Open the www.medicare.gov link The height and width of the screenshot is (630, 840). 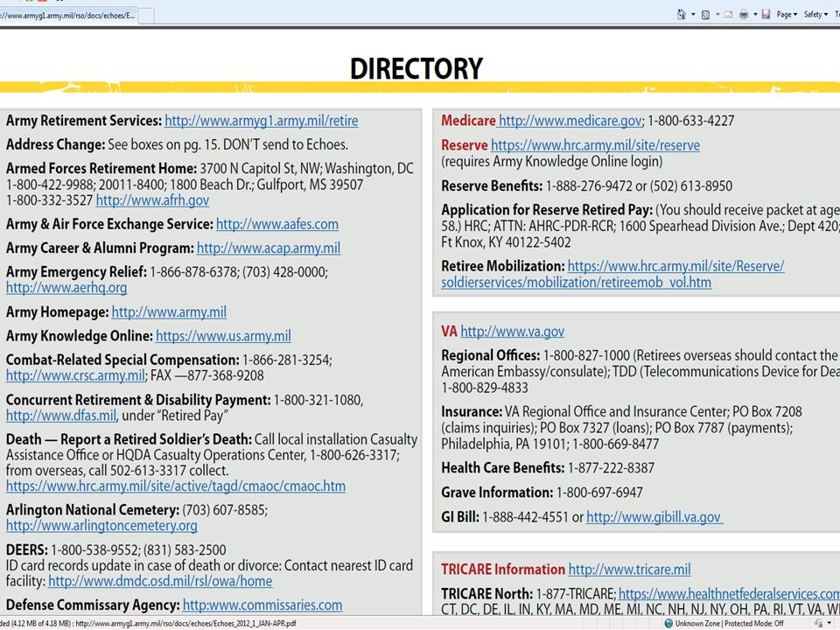click(570, 121)
